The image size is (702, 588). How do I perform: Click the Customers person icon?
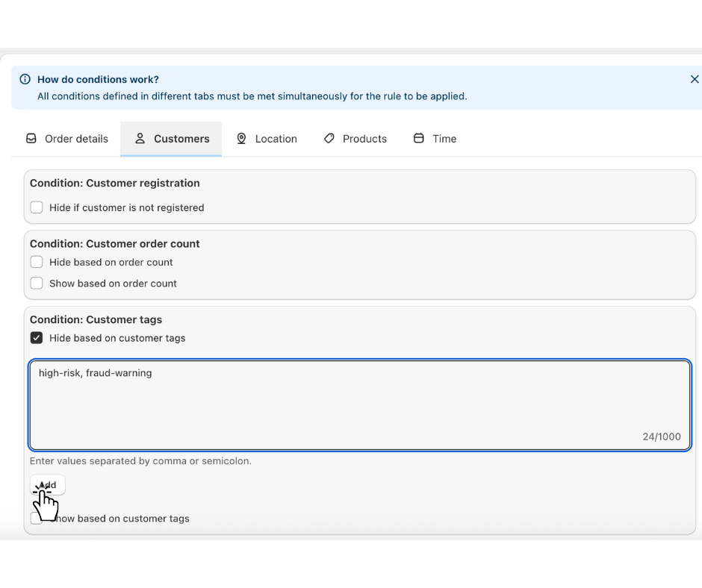click(x=140, y=139)
